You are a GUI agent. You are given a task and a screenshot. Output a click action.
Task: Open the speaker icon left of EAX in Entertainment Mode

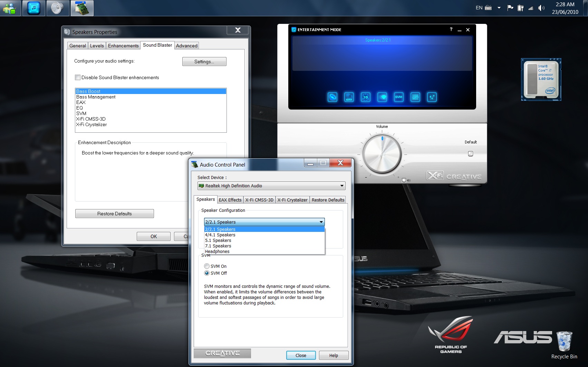(332, 97)
